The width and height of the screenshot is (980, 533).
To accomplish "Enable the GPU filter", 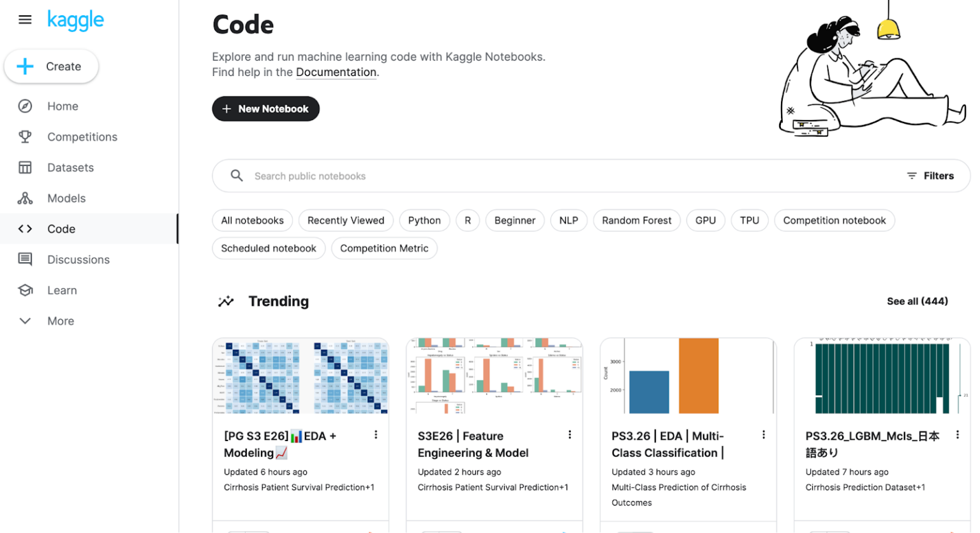I will pyautogui.click(x=706, y=220).
